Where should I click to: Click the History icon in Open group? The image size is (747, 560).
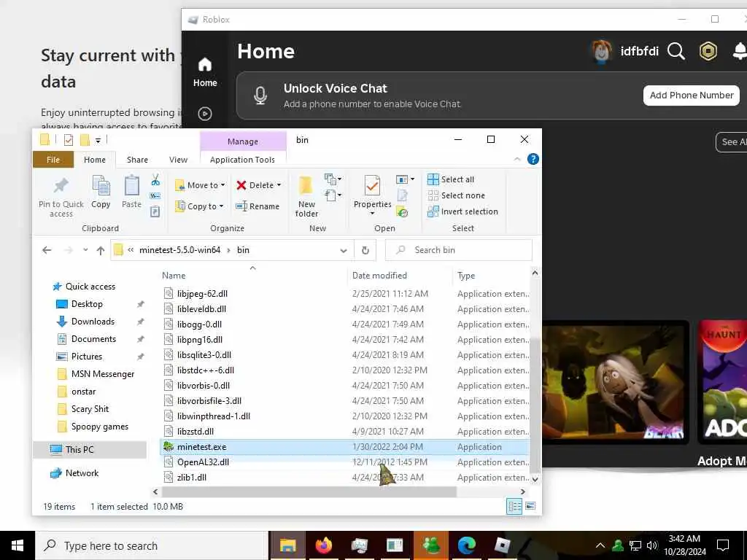[x=403, y=212]
